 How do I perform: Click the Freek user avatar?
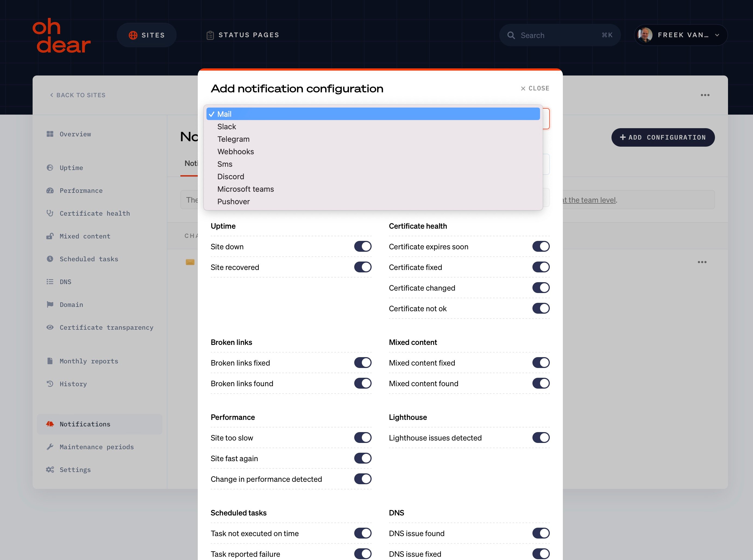coord(645,35)
